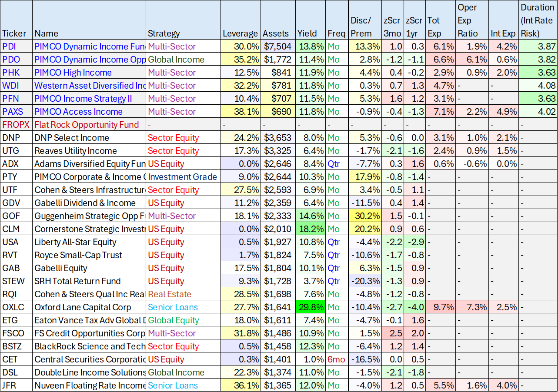Select the Duration (Int Rate Risk) header
558x392 pixels.
[538, 20]
